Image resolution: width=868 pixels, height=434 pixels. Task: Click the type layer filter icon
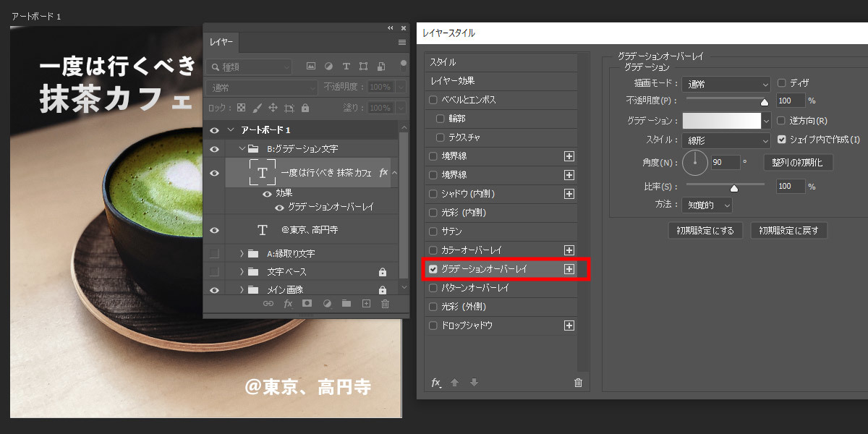[346, 67]
